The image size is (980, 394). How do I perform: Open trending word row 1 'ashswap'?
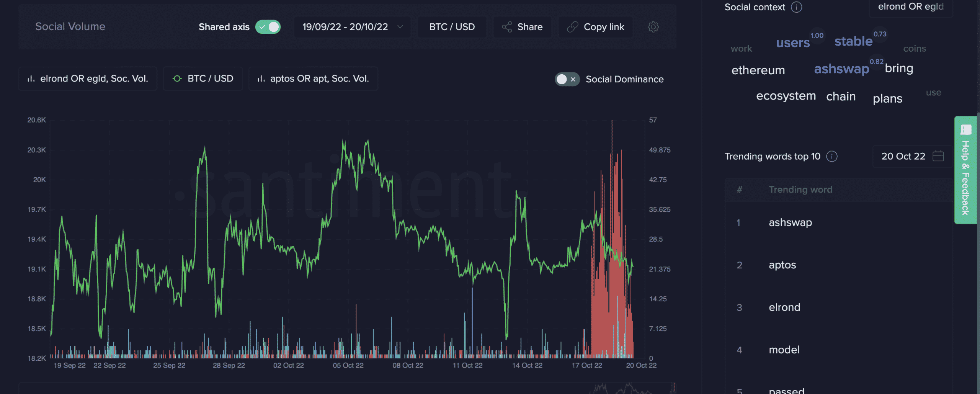coord(838,222)
